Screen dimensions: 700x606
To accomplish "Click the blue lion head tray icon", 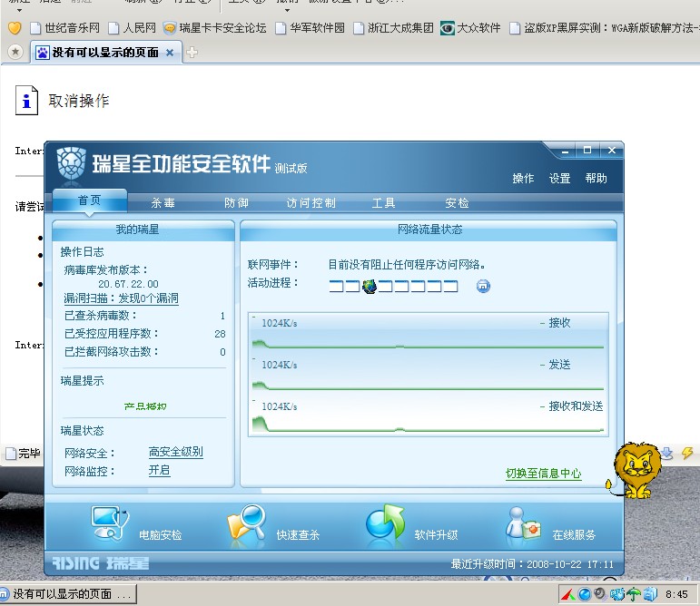I will [617, 594].
